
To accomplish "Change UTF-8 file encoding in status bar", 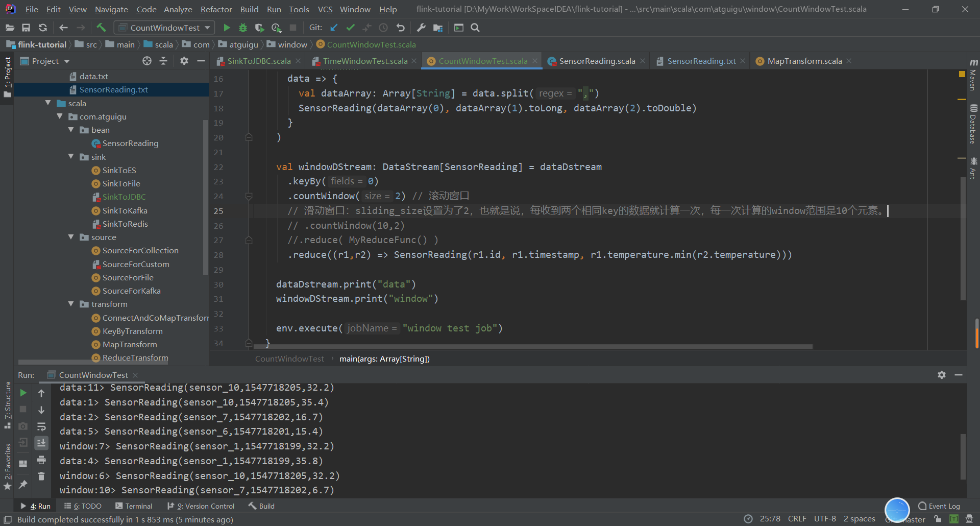I will 825,519.
